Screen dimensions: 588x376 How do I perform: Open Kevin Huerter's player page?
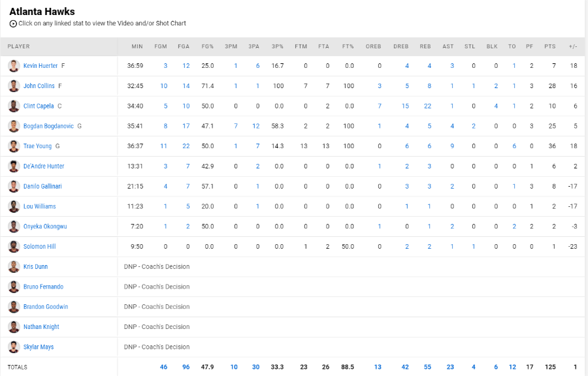(x=41, y=66)
